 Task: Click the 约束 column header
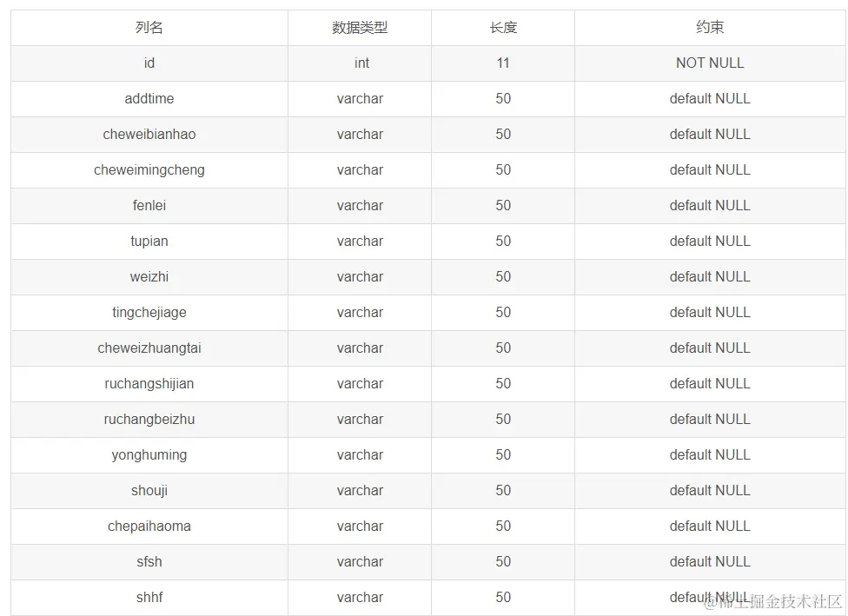[x=710, y=28]
